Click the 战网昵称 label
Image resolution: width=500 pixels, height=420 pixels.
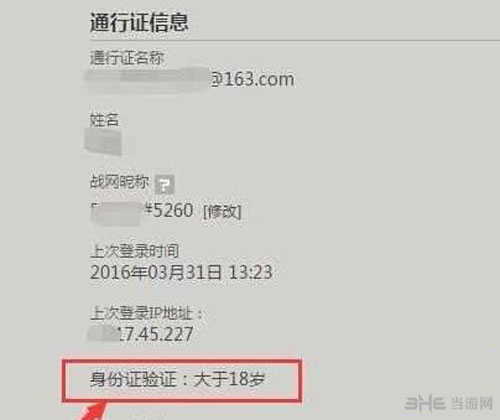[x=119, y=182]
